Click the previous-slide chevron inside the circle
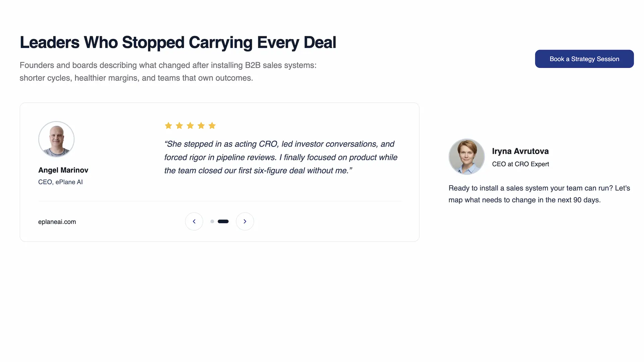This screenshot has height=362, width=644. (194, 221)
